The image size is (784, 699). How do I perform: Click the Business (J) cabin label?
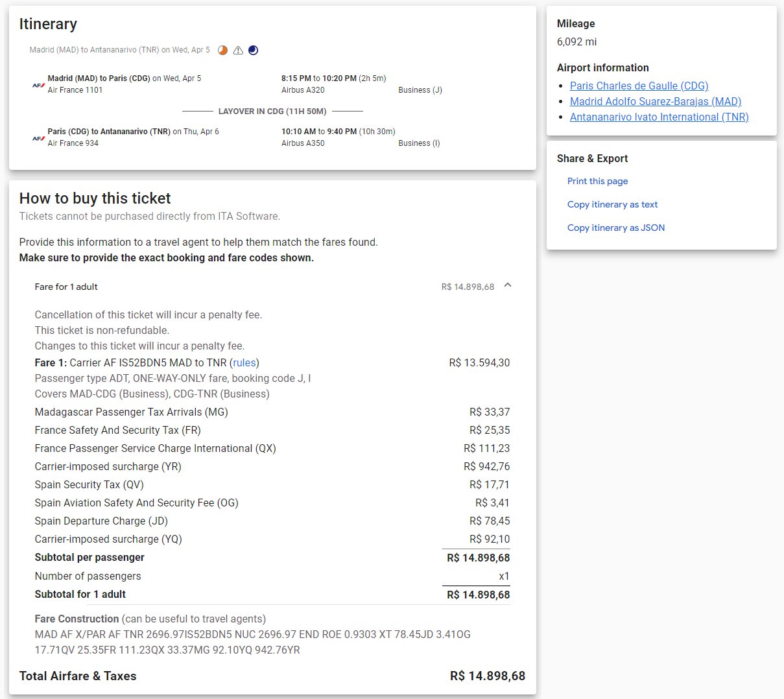click(x=420, y=90)
